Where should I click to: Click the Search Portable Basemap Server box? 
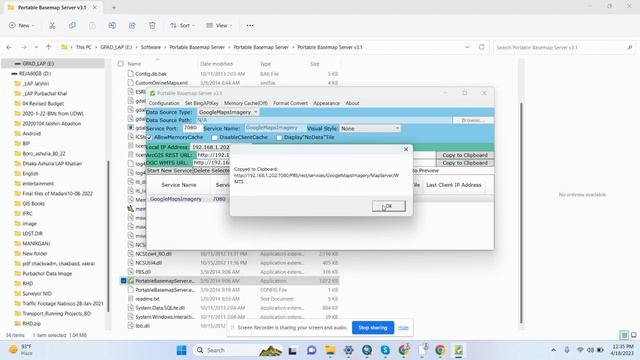[564, 47]
